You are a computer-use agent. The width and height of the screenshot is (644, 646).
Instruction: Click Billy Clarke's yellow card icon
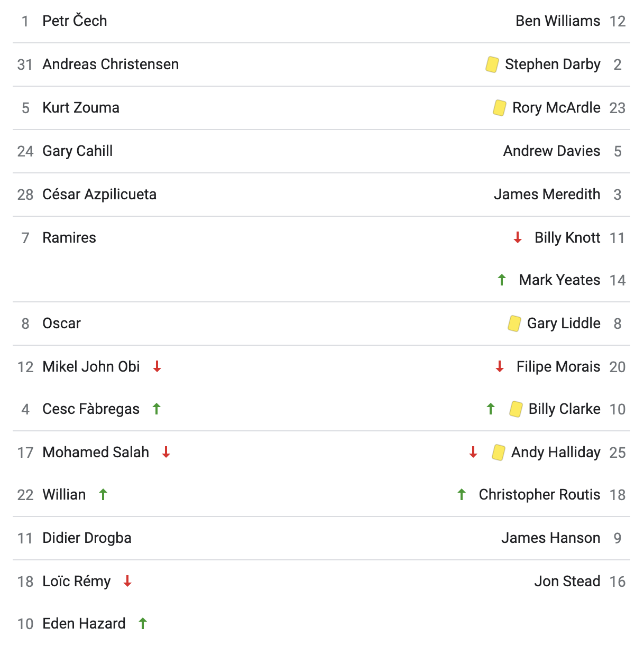click(x=516, y=409)
